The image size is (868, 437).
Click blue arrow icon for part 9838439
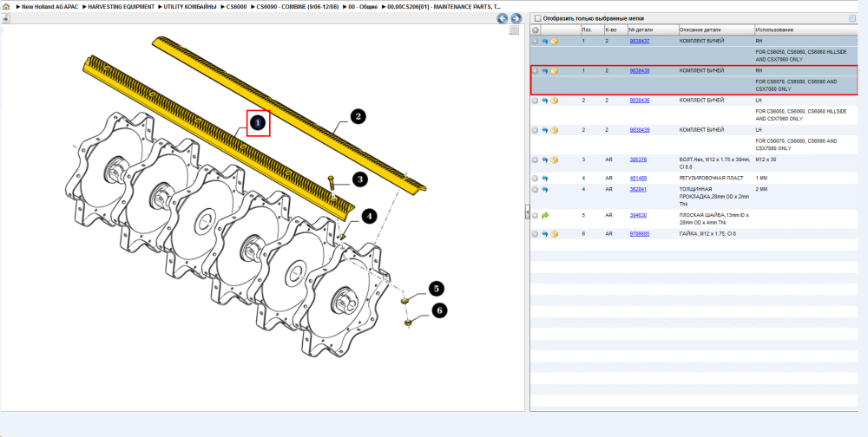tap(545, 131)
